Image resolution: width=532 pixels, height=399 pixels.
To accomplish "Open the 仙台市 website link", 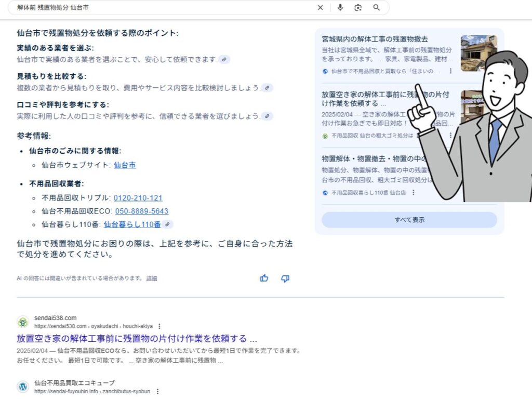I will coord(125,165).
